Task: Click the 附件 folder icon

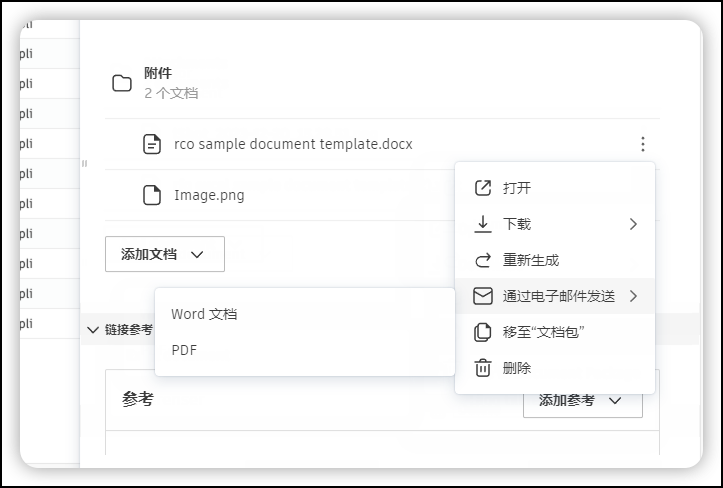Action: tap(122, 83)
